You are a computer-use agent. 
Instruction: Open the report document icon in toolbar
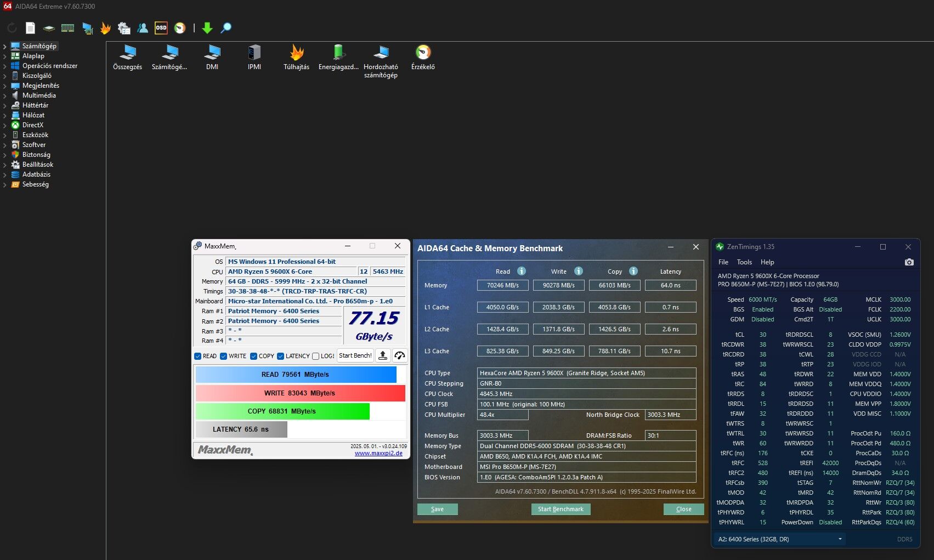(x=31, y=28)
